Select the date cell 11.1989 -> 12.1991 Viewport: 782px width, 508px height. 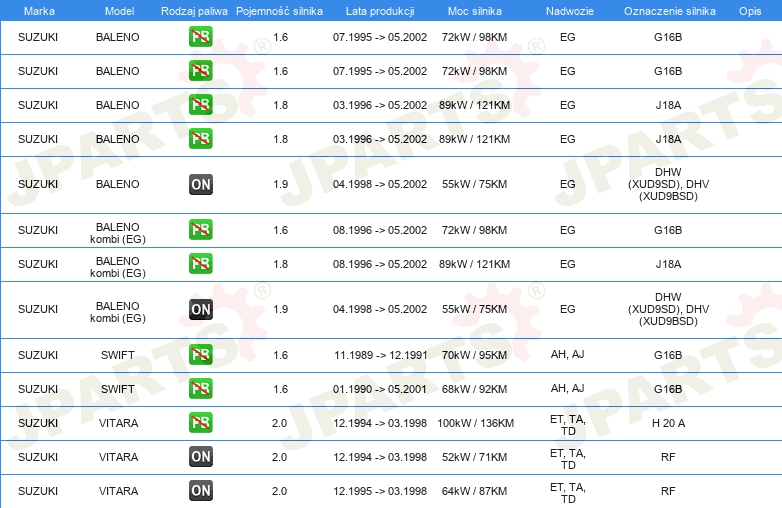[x=381, y=355]
